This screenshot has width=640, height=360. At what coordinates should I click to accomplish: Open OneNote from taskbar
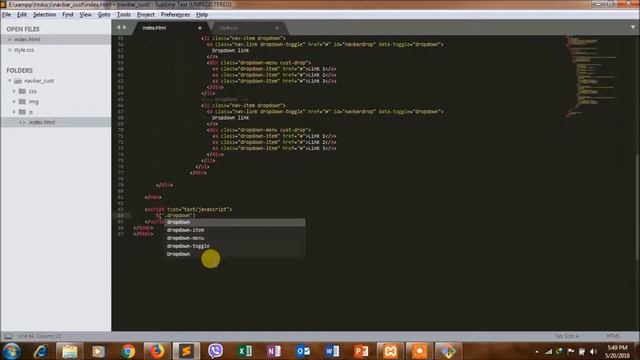(274, 351)
